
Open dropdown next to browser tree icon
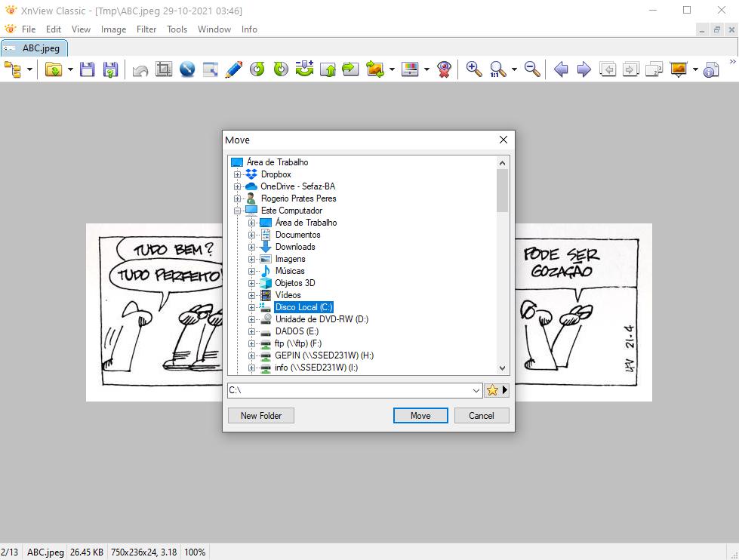(29, 69)
